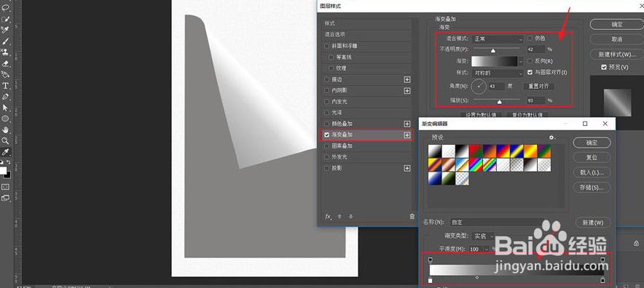Open the 混合模式 blend mode dropdown

tap(498, 39)
